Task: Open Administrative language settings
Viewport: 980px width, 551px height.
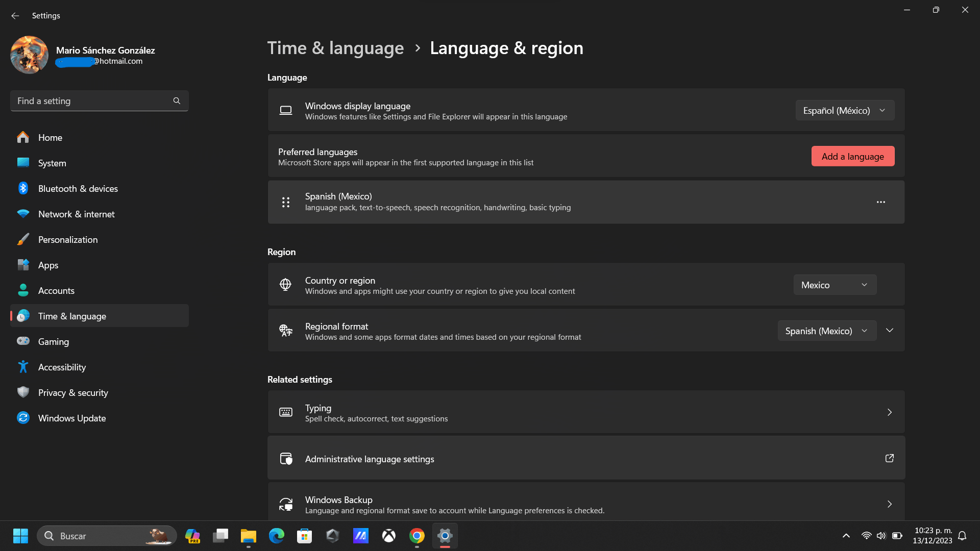Action: (586, 458)
